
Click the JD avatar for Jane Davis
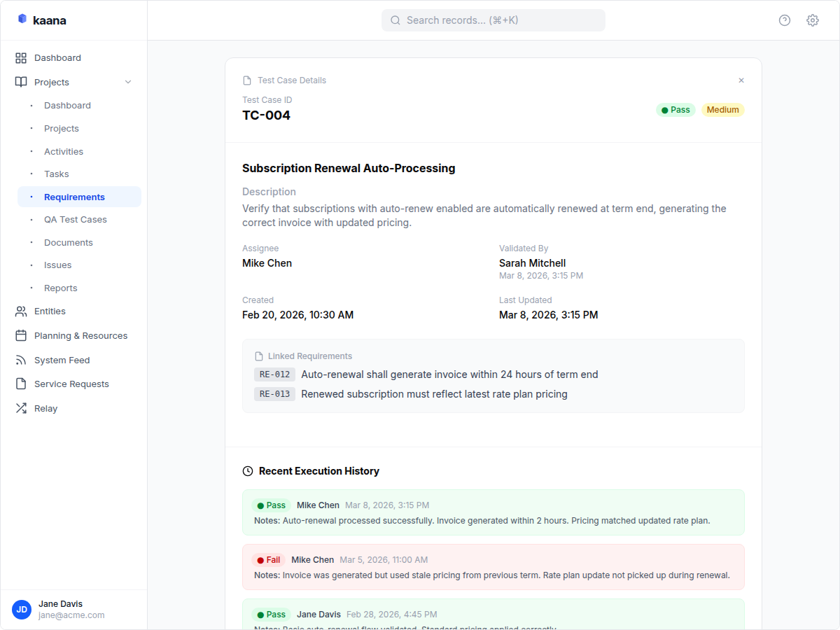pyautogui.click(x=22, y=610)
